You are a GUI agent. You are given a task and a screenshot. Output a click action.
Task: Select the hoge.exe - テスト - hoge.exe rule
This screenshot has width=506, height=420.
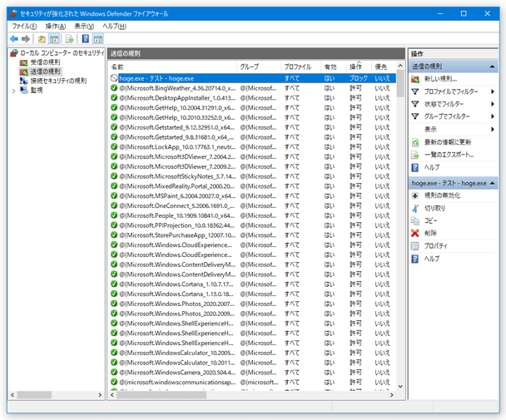tap(253, 78)
